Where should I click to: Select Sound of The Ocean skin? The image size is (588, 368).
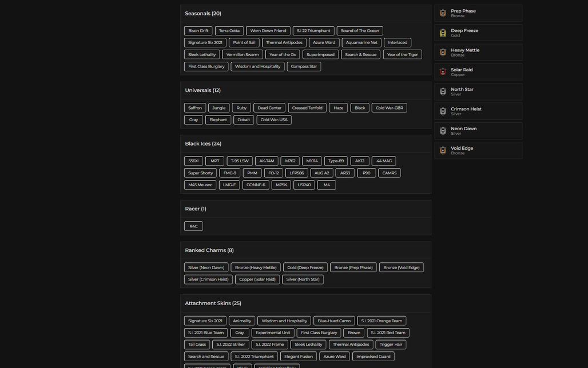pos(360,31)
